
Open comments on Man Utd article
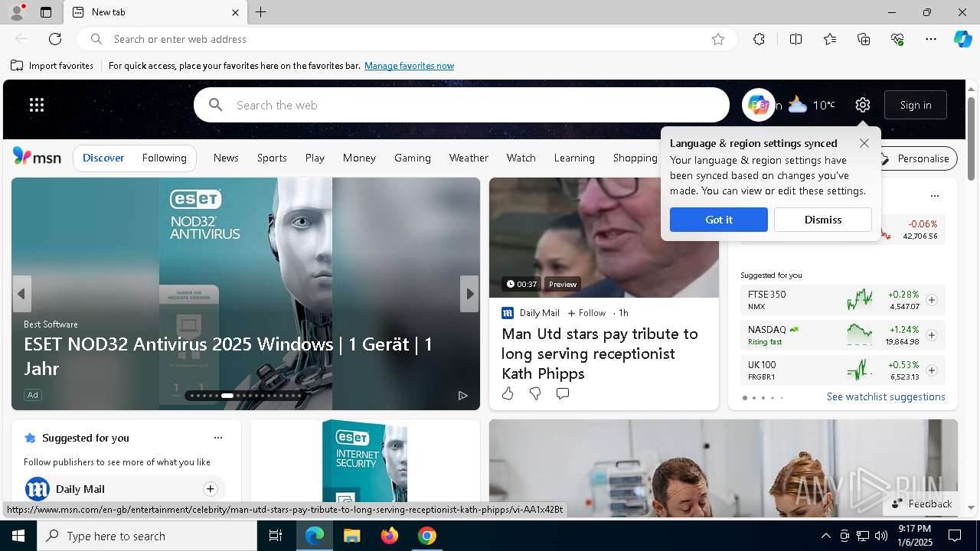tap(563, 393)
